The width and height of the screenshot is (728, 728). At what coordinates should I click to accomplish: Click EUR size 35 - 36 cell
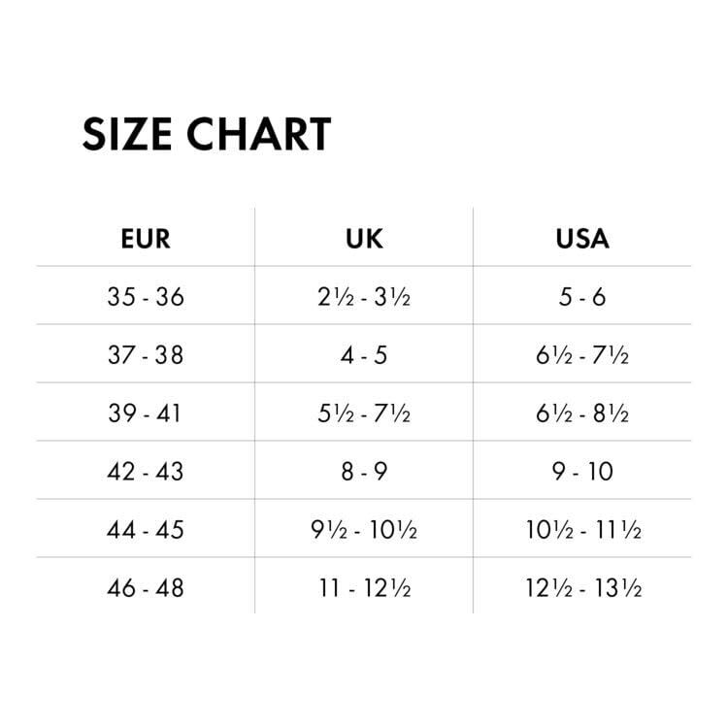pos(146,297)
